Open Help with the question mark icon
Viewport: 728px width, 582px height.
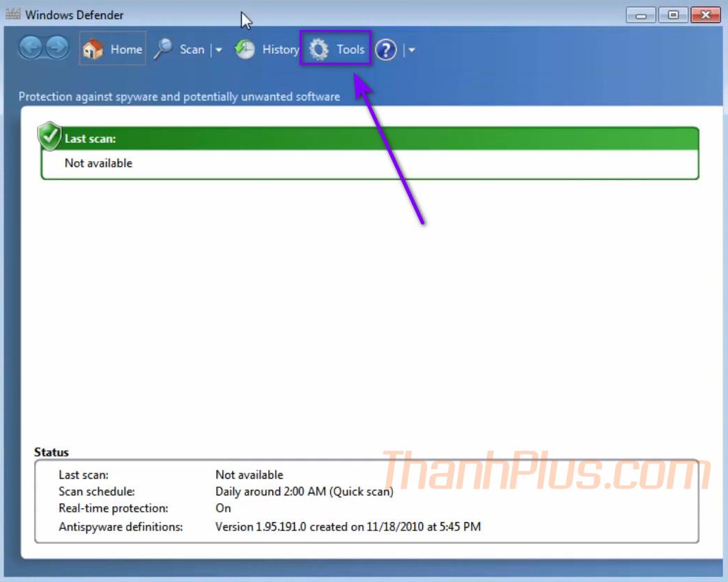(x=386, y=49)
